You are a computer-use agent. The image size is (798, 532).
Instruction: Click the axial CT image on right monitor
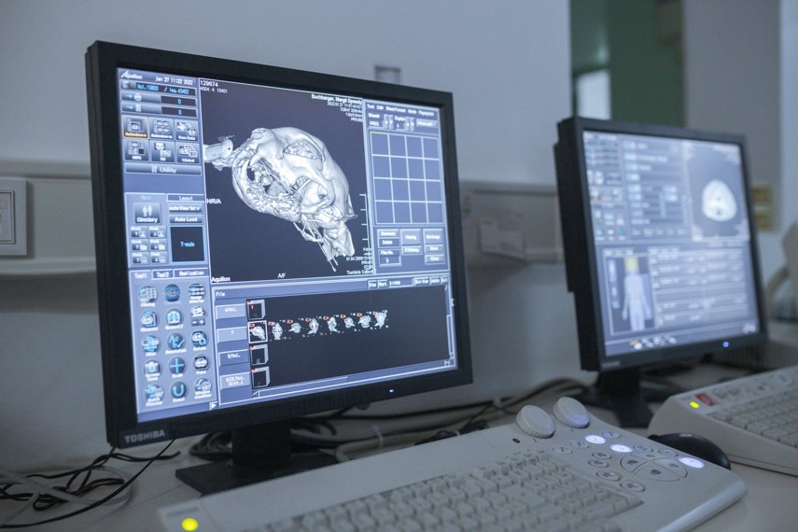720,199
